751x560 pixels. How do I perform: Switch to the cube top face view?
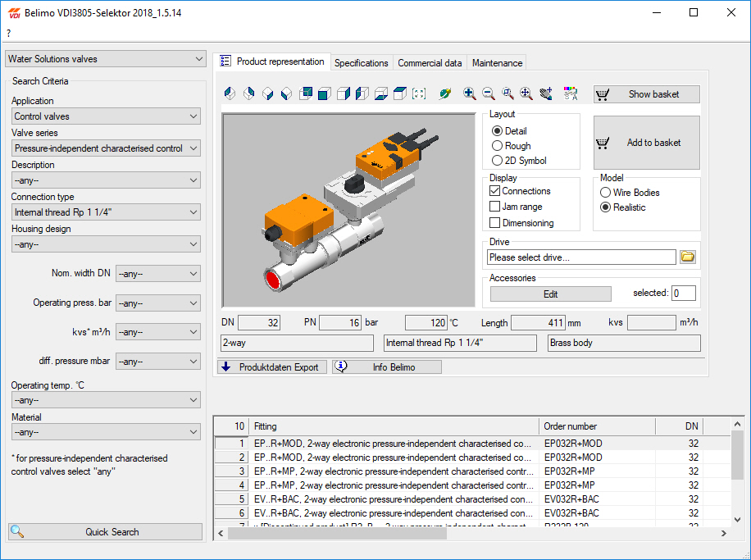(x=400, y=94)
